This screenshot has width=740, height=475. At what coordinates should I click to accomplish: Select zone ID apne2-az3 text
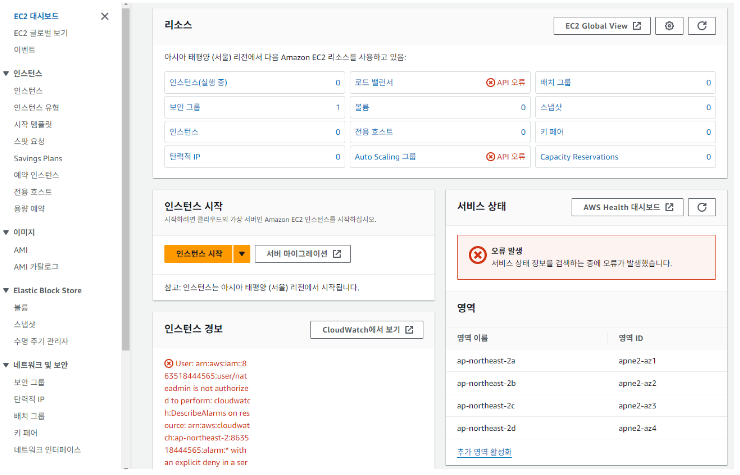[x=637, y=406]
